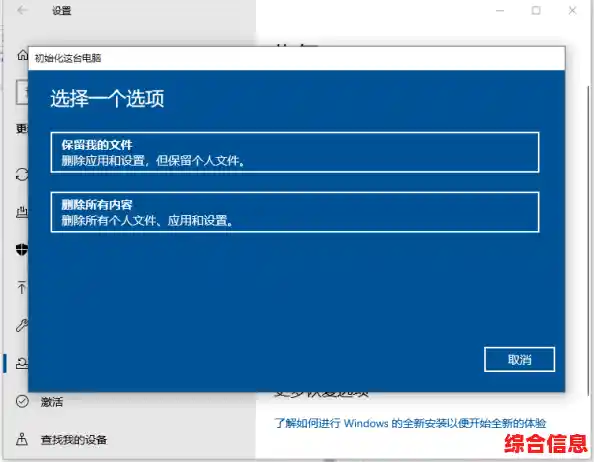Minimize the Settings window
The width and height of the screenshot is (594, 462).
tap(500, 11)
